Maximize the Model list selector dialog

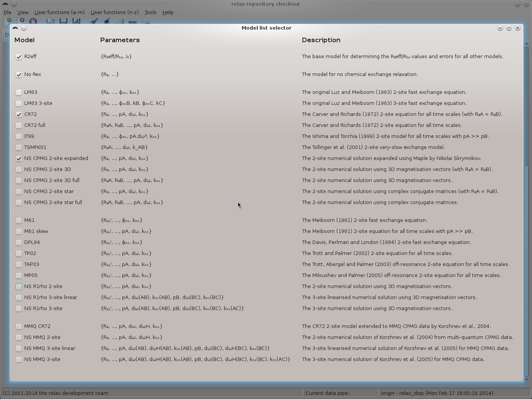pos(509,28)
